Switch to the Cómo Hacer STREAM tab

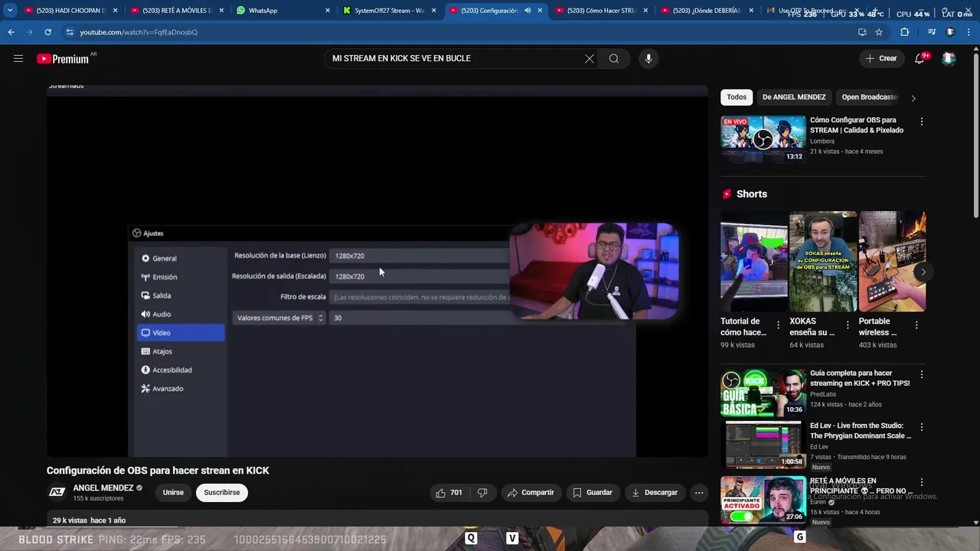pyautogui.click(x=601, y=11)
